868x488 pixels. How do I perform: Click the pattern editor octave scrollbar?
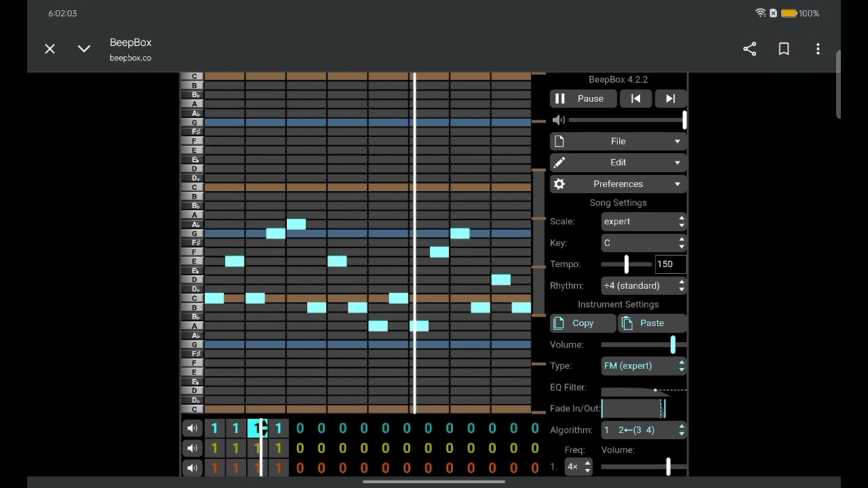538,243
